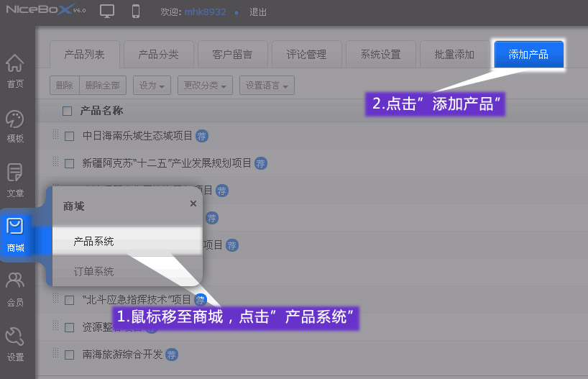Expand the 设为 dropdown
Viewport: 588px width, 379px height.
(152, 86)
